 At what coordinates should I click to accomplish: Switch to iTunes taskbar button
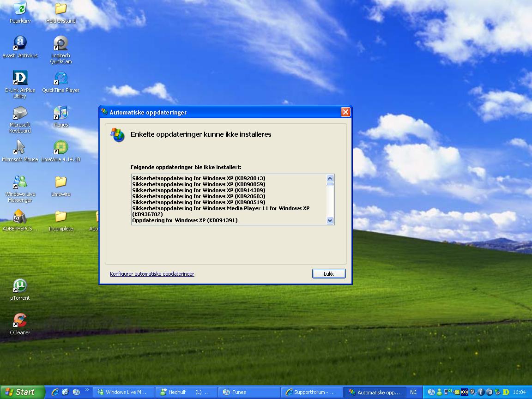coord(249,392)
